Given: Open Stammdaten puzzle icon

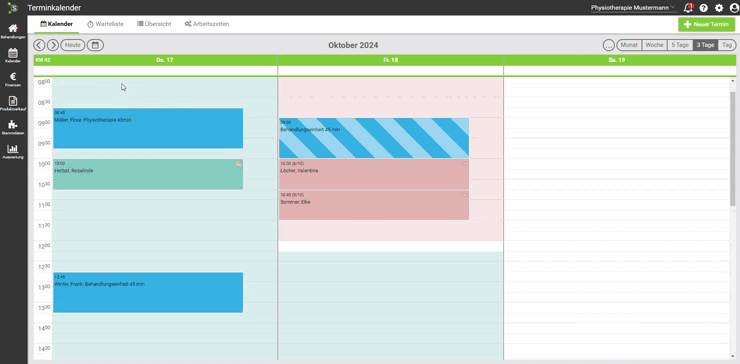Looking at the screenshot, I should coord(13,127).
